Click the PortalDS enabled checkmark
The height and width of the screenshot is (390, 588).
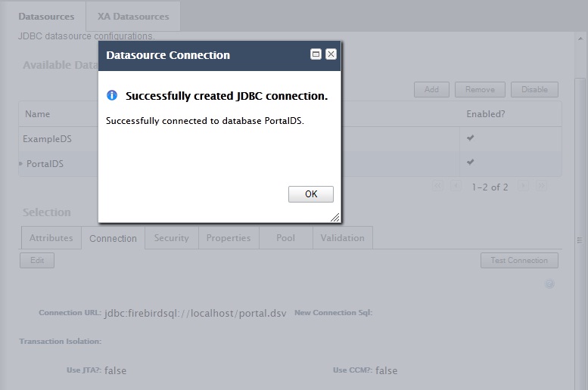(x=470, y=162)
